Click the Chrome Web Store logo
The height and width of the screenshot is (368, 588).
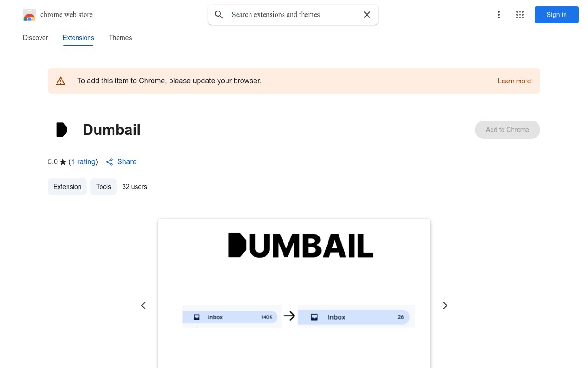pyautogui.click(x=29, y=15)
